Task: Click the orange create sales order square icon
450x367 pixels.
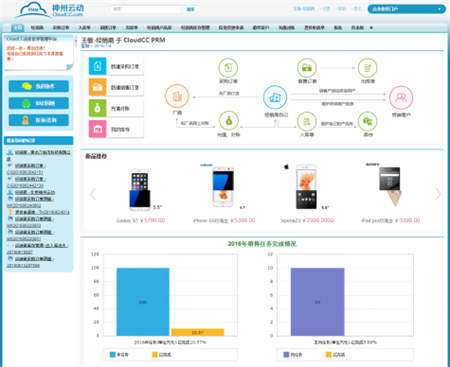Action: tap(97, 87)
